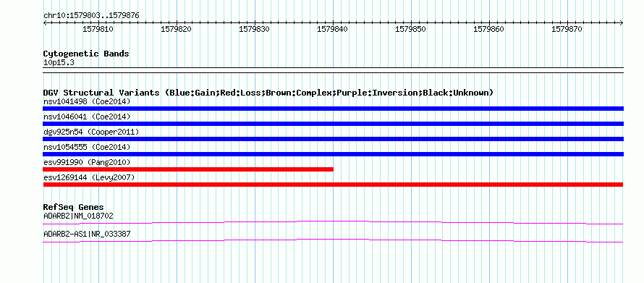Image resolution: width=644 pixels, height=283 pixels.
Task: Click the short red loss bar for esv991990
Action: tap(188, 169)
